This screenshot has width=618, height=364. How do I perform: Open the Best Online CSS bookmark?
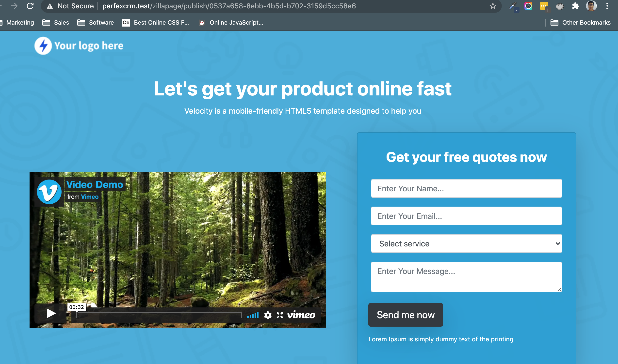click(156, 23)
